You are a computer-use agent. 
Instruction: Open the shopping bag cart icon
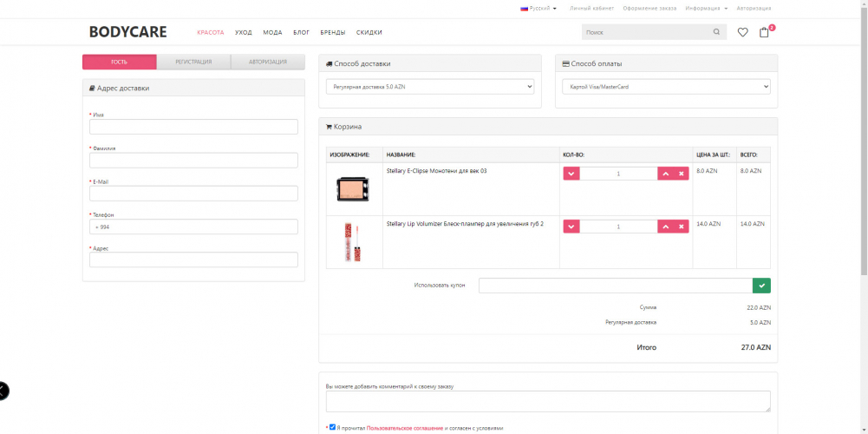coord(765,32)
